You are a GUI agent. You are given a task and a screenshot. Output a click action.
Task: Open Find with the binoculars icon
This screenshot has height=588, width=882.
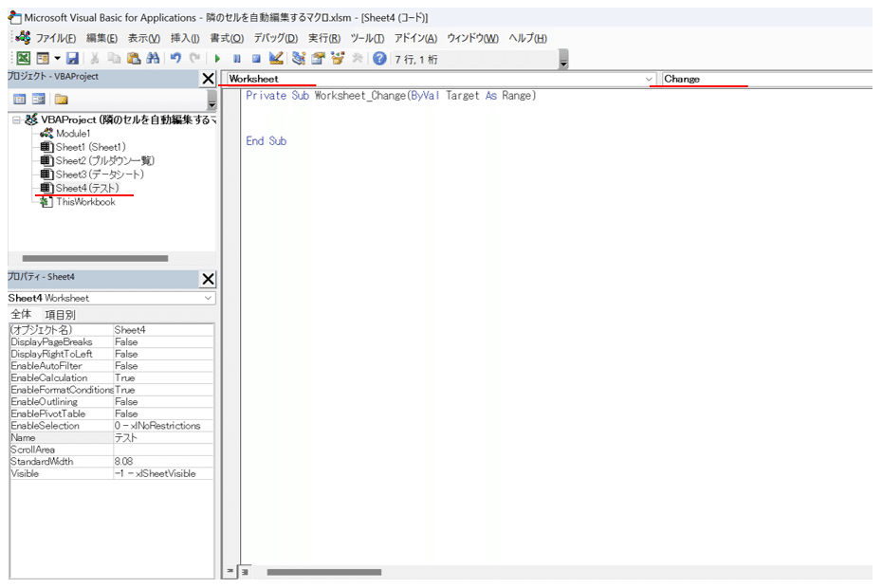[x=153, y=58]
